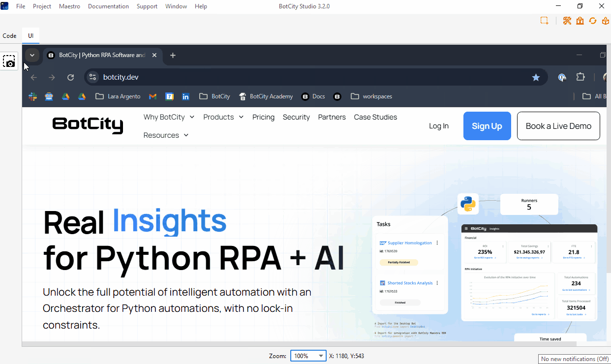Screen dimensions: 611x364
Task: Open the LinkedIn bookmark icon
Action: tap(185, 96)
